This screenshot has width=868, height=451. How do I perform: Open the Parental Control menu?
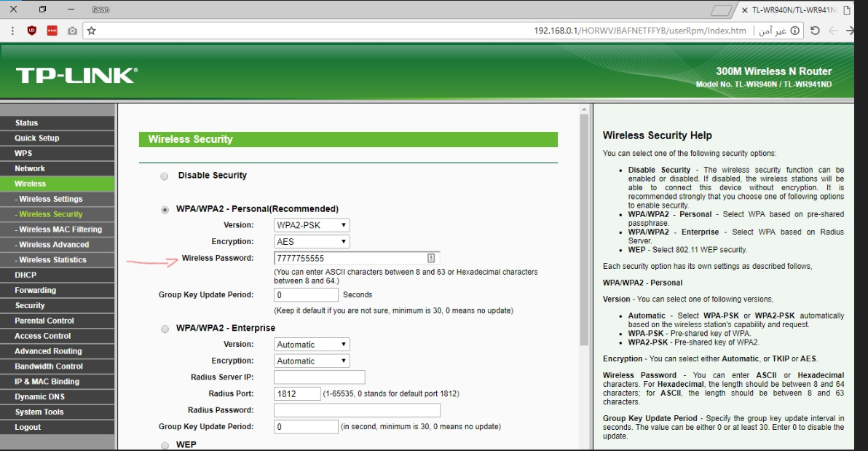pyautogui.click(x=57, y=321)
